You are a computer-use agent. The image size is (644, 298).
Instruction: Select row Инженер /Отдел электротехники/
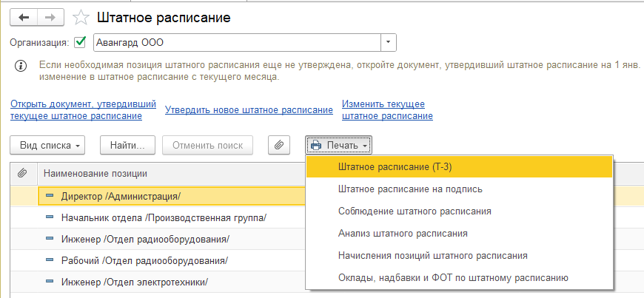[x=158, y=282]
